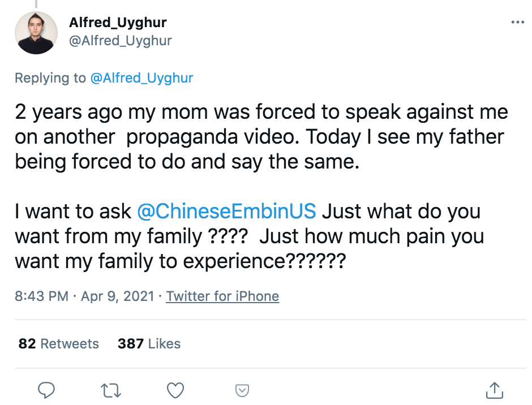Retweet this tweet using the retweet icon
532x405 pixels.
(x=111, y=390)
